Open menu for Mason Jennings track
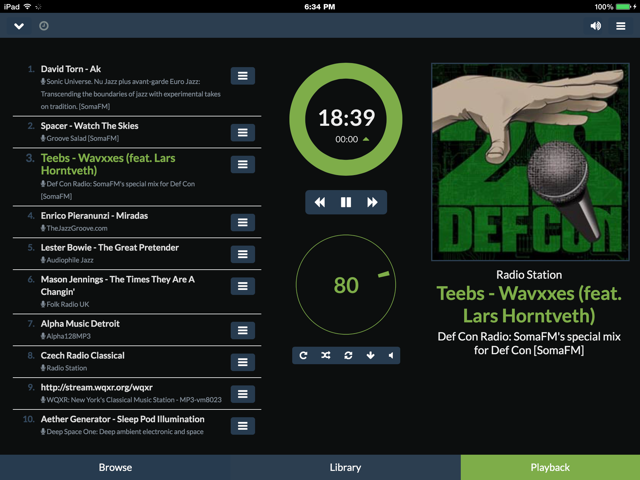Screen dimensions: 640x480 click(x=243, y=286)
